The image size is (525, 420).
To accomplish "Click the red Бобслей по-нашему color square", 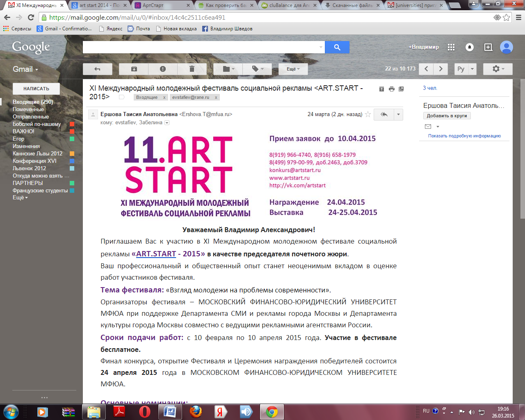I will point(72,124).
